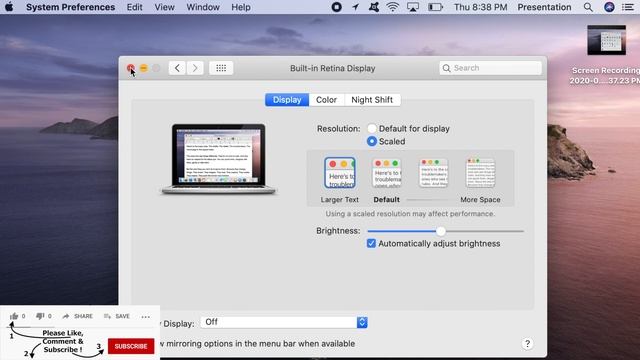
Task: Choose the More Space scaling thumbnail
Action: [480, 173]
